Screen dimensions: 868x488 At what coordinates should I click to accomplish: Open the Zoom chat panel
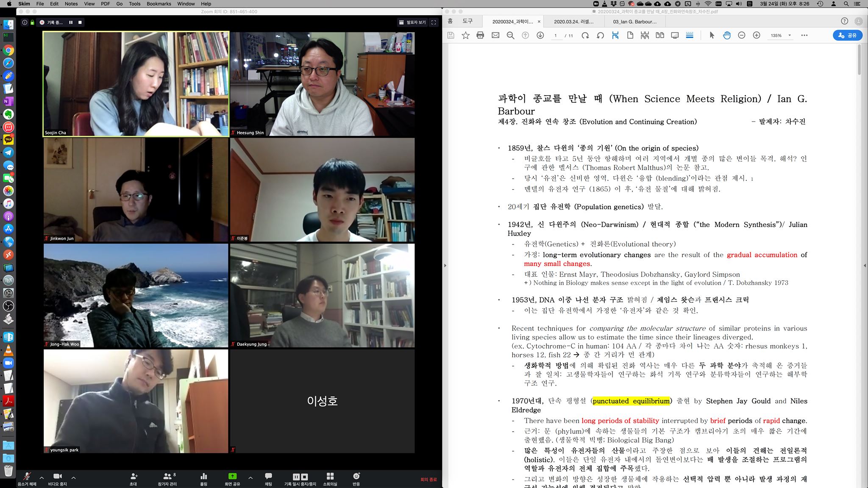click(268, 477)
